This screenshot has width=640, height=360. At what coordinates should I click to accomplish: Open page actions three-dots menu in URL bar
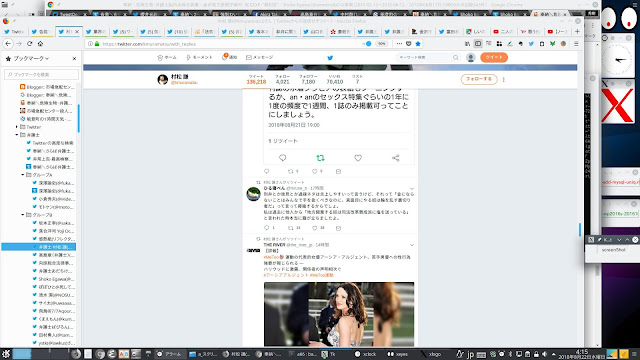(399, 44)
